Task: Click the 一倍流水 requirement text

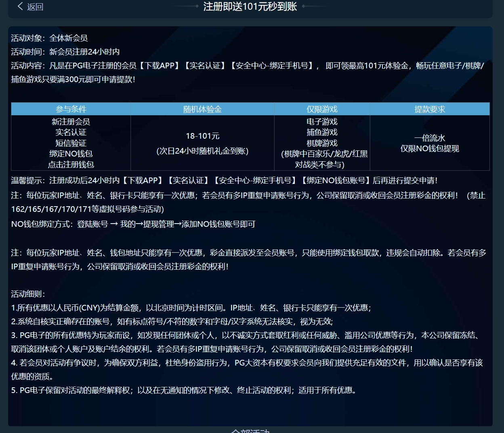Action: pyautogui.click(x=430, y=138)
